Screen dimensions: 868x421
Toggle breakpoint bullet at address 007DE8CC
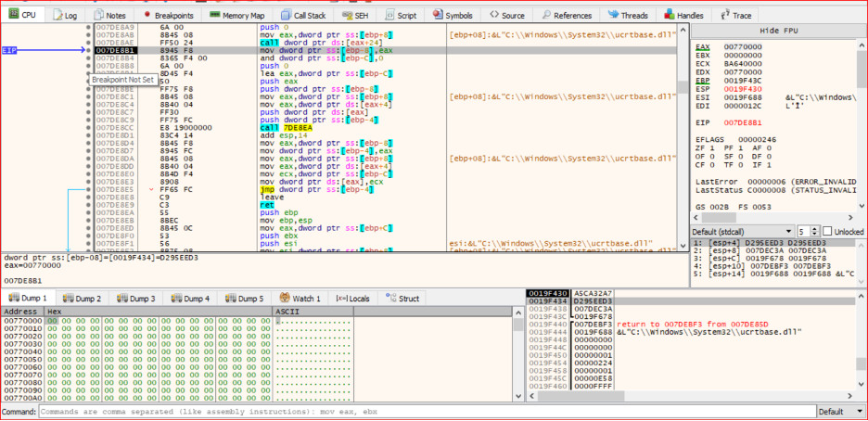(89, 128)
